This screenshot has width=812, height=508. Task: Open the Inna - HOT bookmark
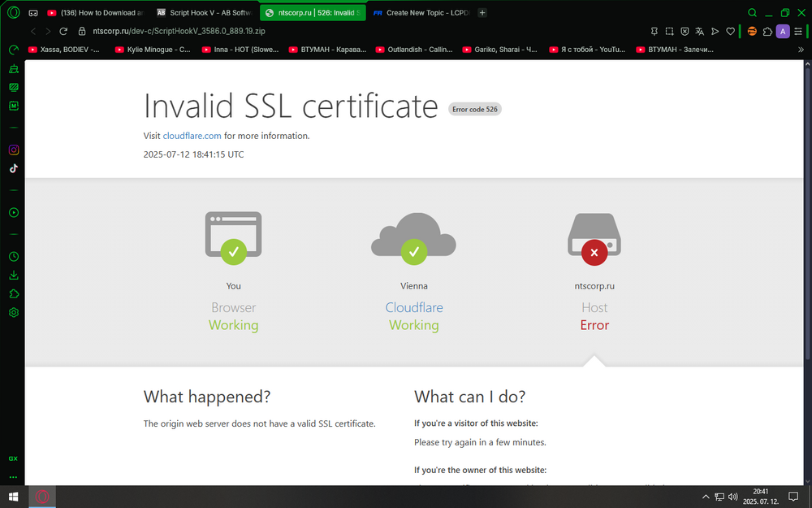[x=240, y=50]
